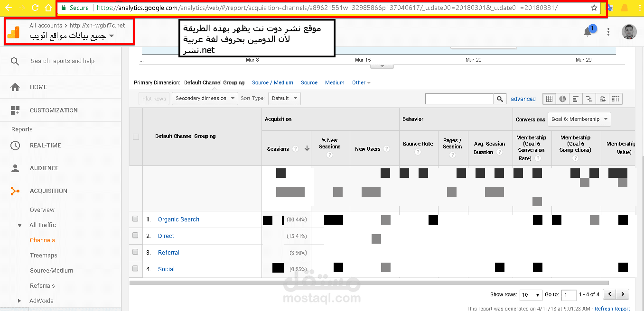The image size is (644, 311).
Task: Click the HOME house icon
Action: 15,87
